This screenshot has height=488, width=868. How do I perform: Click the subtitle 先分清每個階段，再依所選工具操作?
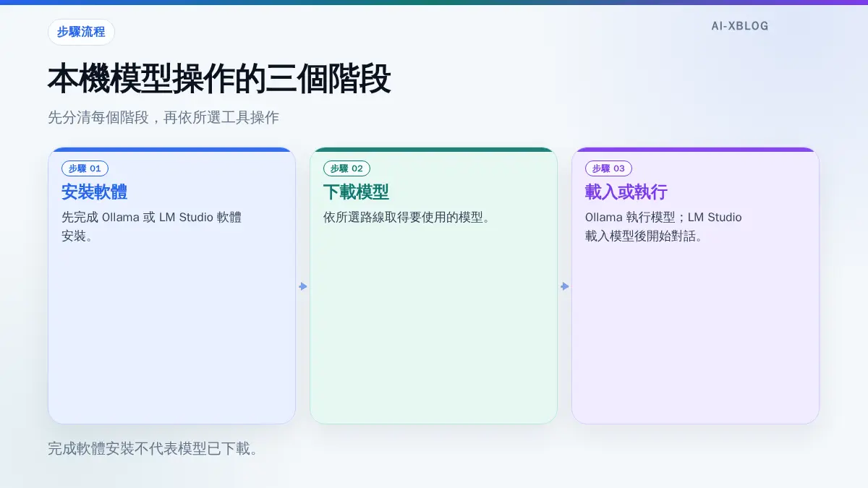(163, 118)
